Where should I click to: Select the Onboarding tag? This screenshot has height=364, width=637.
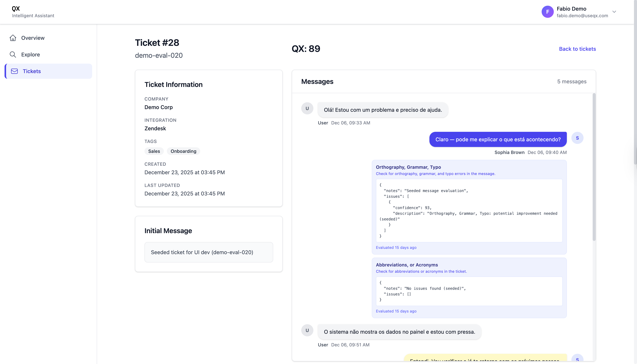click(x=183, y=151)
